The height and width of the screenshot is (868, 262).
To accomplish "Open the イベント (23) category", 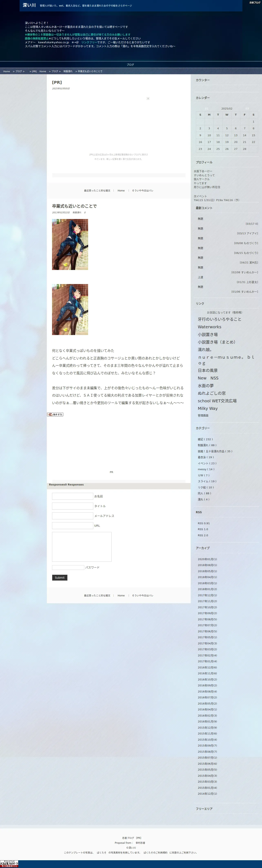I will tap(207, 463).
